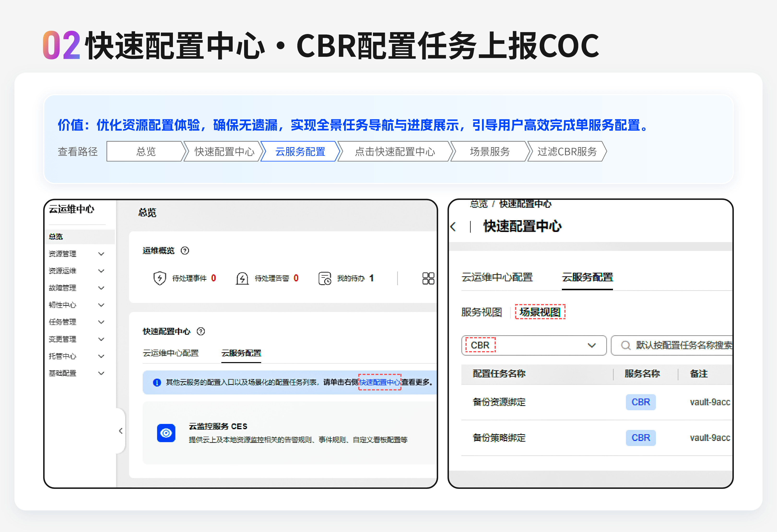Select 云服务配置 tab in overview panel
The width and height of the screenshot is (777, 532).
[241, 353]
